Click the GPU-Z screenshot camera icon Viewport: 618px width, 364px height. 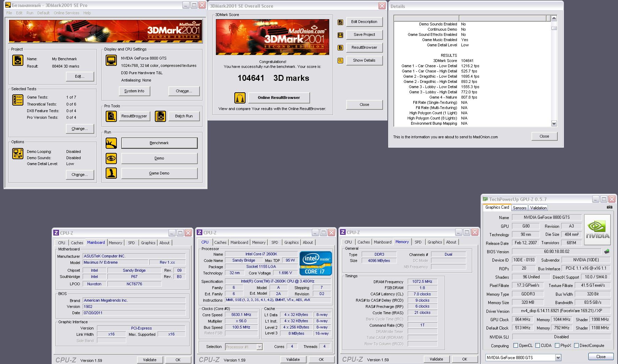pyautogui.click(x=610, y=207)
